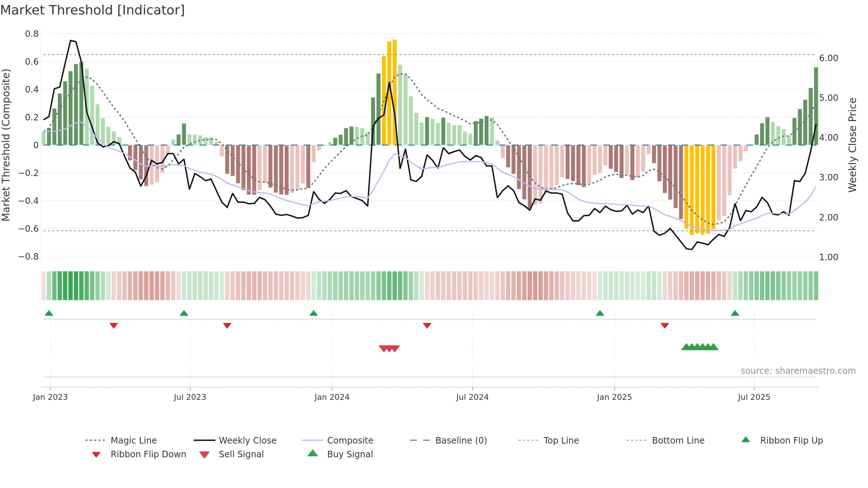Click the Ribbon Flip Down marker before Jul 2024

[x=427, y=326]
